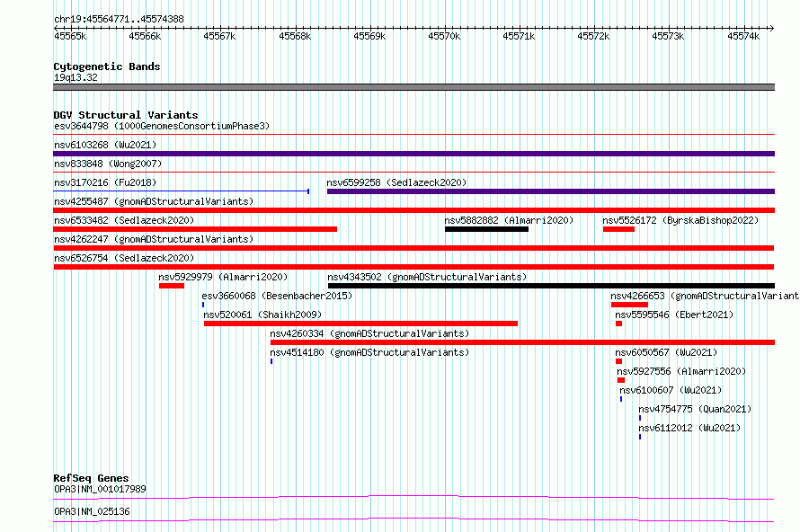The height and width of the screenshot is (532, 800).
Task: Open nsv4514180 (gnomADStructuralVariants) label
Action: click(369, 352)
